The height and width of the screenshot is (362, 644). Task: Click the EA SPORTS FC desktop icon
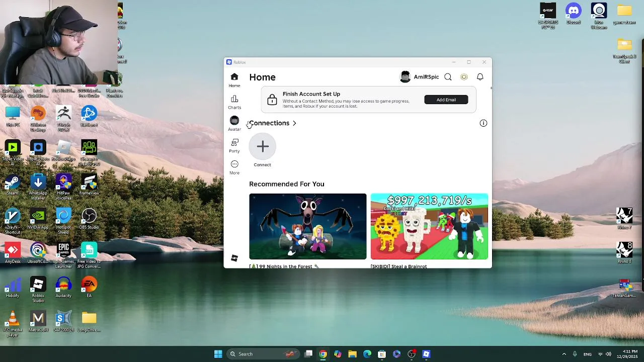coord(548,16)
